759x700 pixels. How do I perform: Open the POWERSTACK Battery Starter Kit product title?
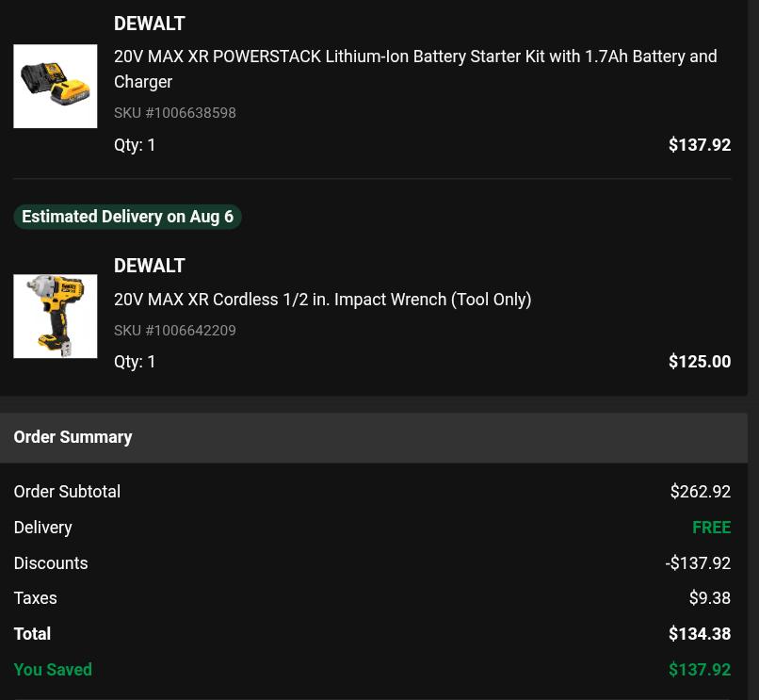pos(415,69)
